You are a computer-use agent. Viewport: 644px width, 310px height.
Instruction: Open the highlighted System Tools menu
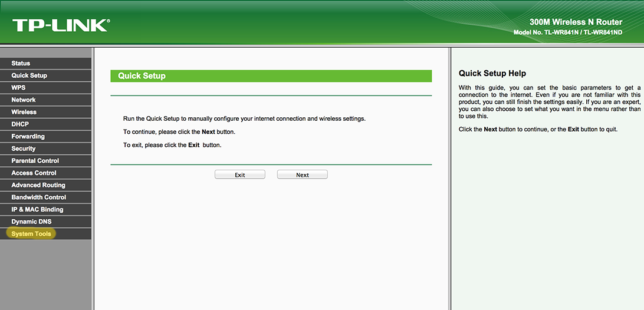[31, 234]
